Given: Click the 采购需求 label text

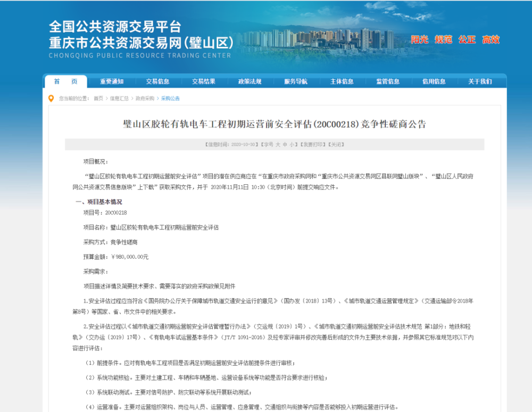Looking at the screenshot, I should coord(96,271).
